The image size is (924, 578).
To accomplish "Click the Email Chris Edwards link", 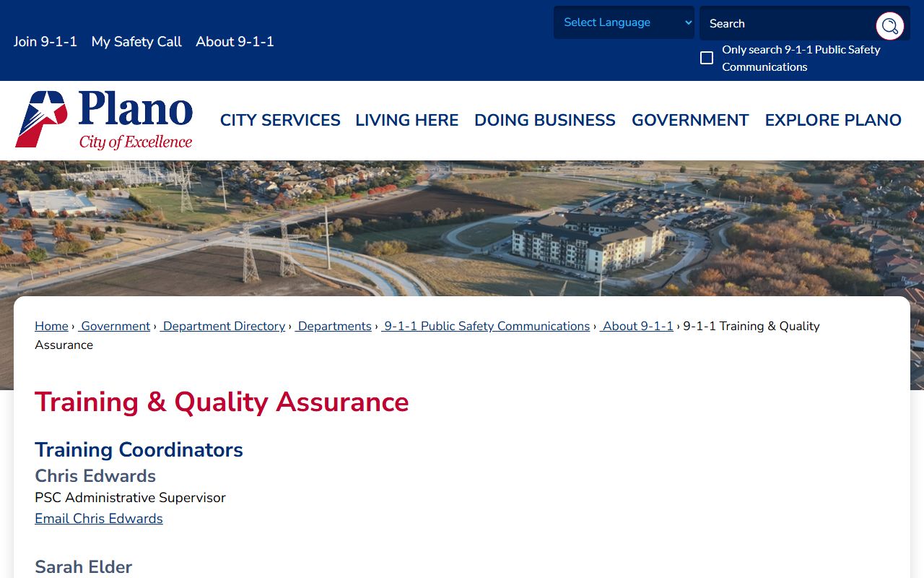I will (99, 519).
